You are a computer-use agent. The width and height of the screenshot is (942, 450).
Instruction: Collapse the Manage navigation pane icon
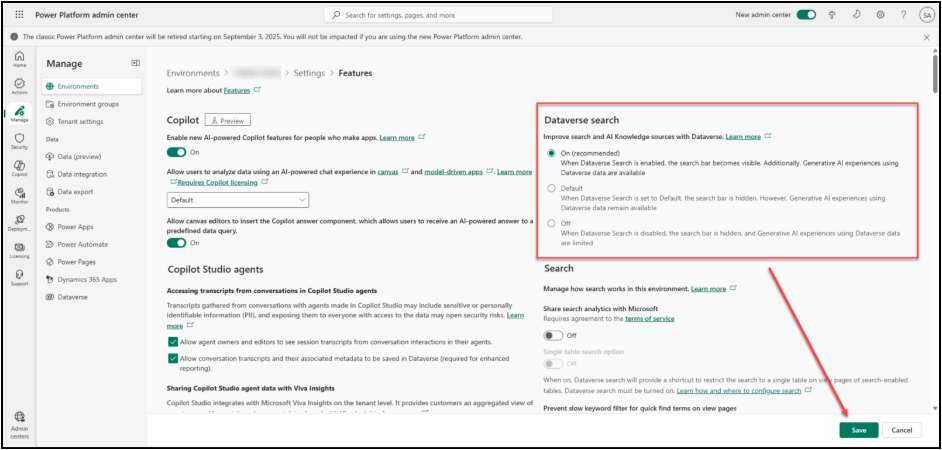pos(136,63)
